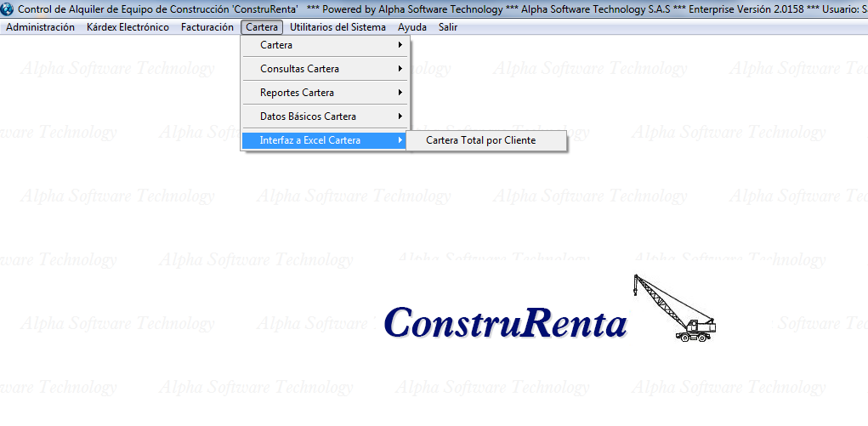The height and width of the screenshot is (426, 868).
Task: Click the globe application icon in title bar
Action: point(9,9)
